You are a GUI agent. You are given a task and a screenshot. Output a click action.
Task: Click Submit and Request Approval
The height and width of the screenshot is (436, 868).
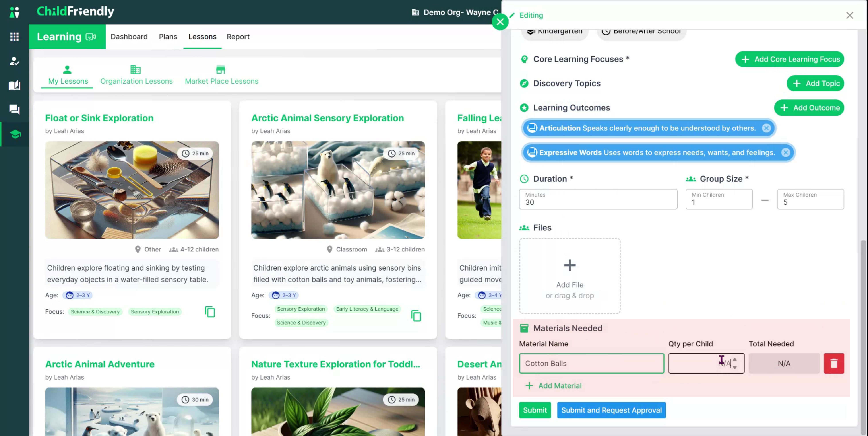coord(611,410)
